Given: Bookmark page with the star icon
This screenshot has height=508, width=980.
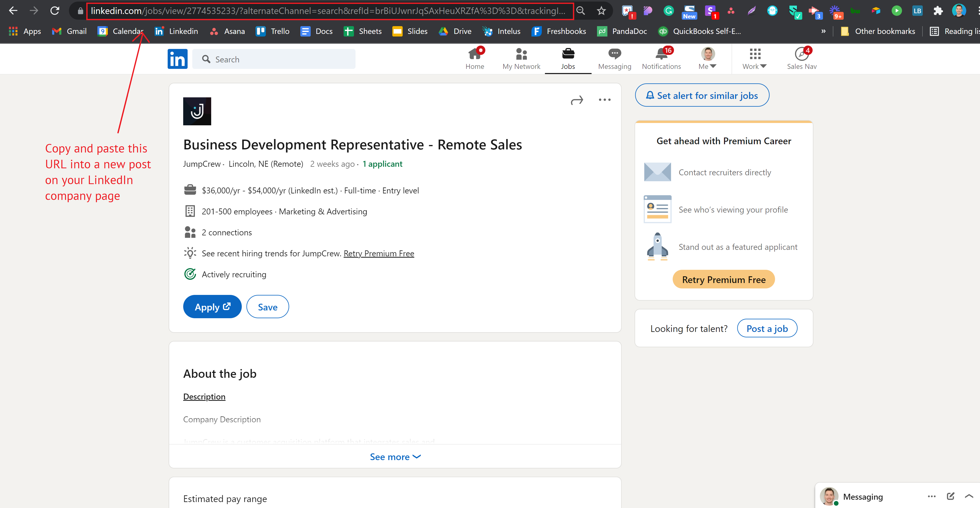Looking at the screenshot, I should [601, 11].
